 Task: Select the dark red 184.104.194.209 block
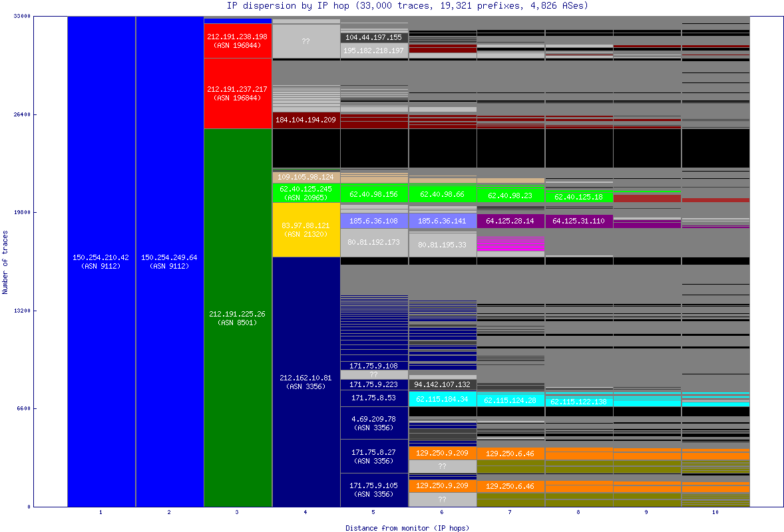[305, 120]
